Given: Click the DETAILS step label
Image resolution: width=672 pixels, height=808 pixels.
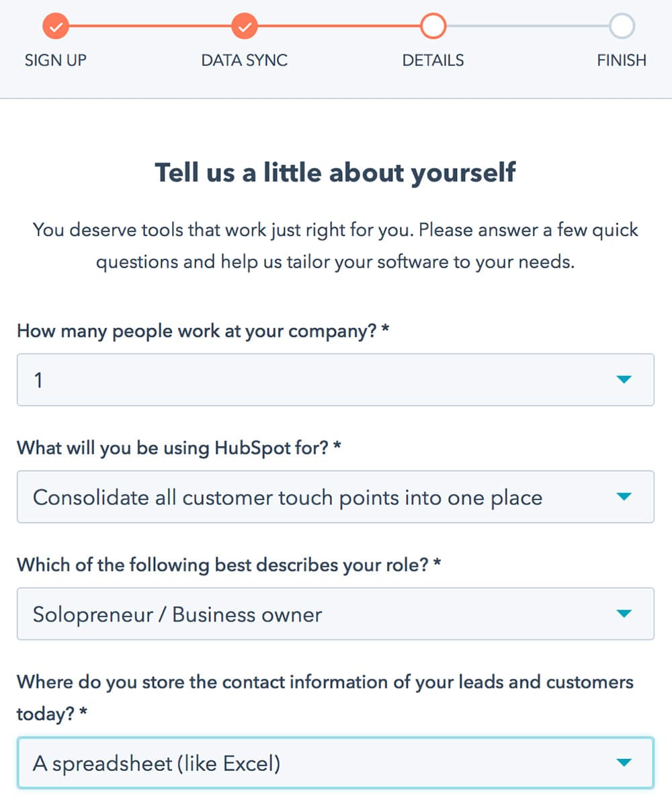Looking at the screenshot, I should coord(433,60).
